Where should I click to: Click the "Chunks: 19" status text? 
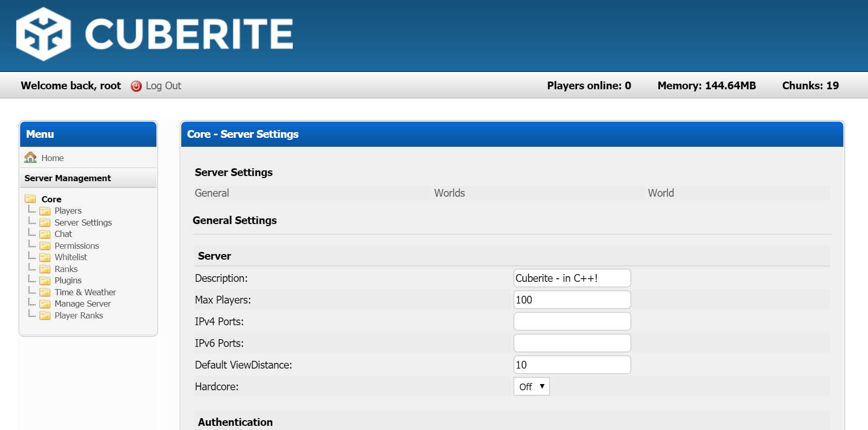[x=811, y=86]
